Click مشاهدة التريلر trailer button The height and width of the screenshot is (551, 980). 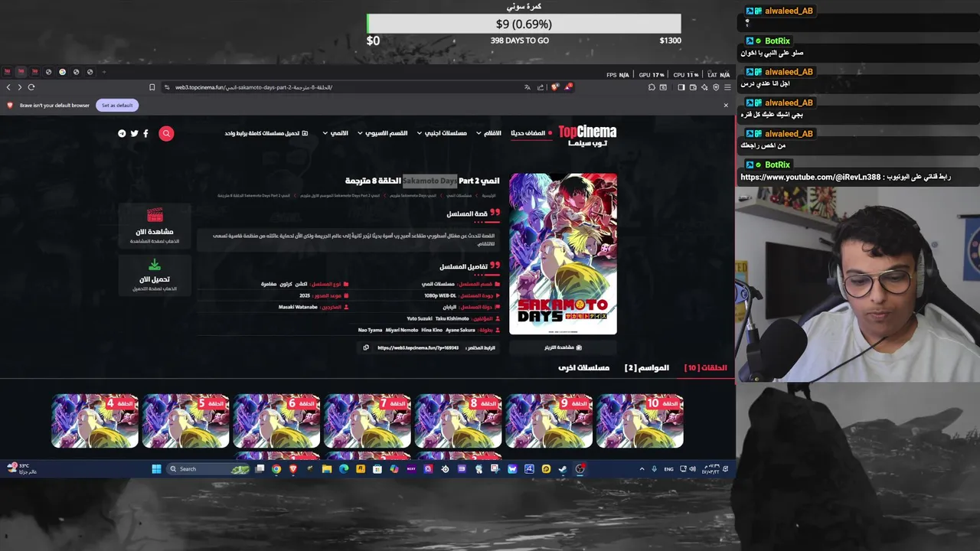pos(563,347)
